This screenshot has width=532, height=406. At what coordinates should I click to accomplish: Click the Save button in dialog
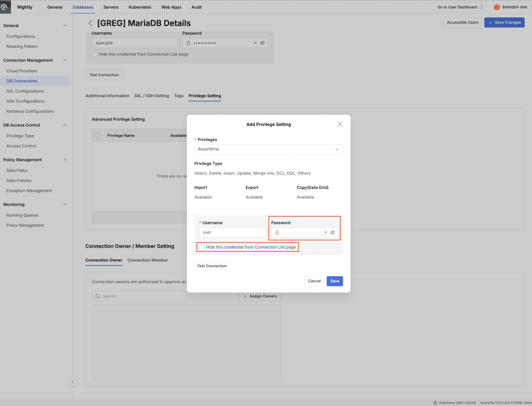coord(335,281)
